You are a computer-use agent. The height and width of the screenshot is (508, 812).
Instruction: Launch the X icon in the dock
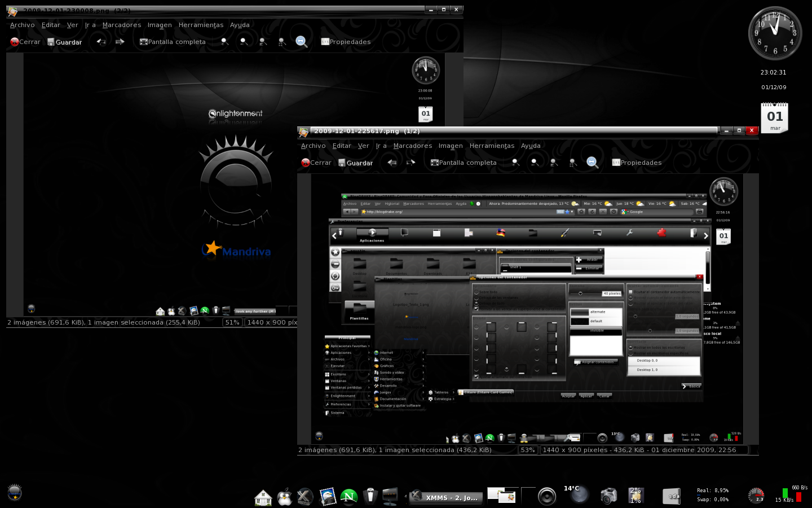coord(305,497)
